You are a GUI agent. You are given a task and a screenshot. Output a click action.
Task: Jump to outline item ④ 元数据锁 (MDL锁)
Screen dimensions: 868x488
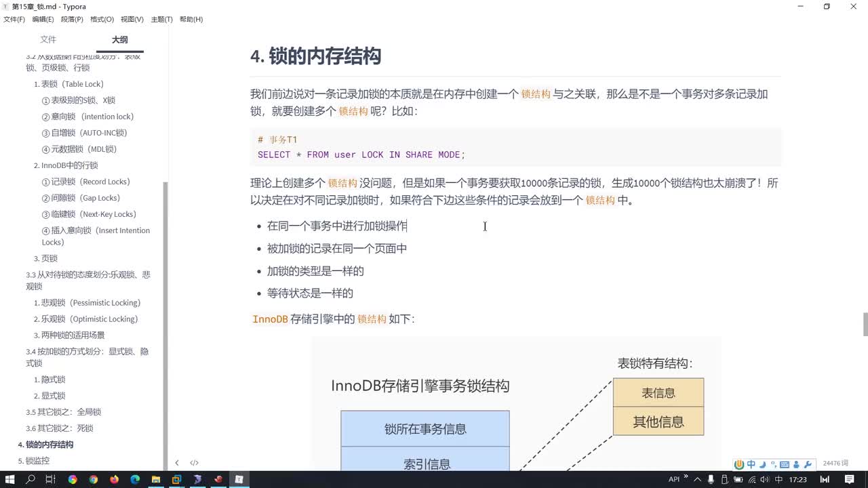point(79,149)
